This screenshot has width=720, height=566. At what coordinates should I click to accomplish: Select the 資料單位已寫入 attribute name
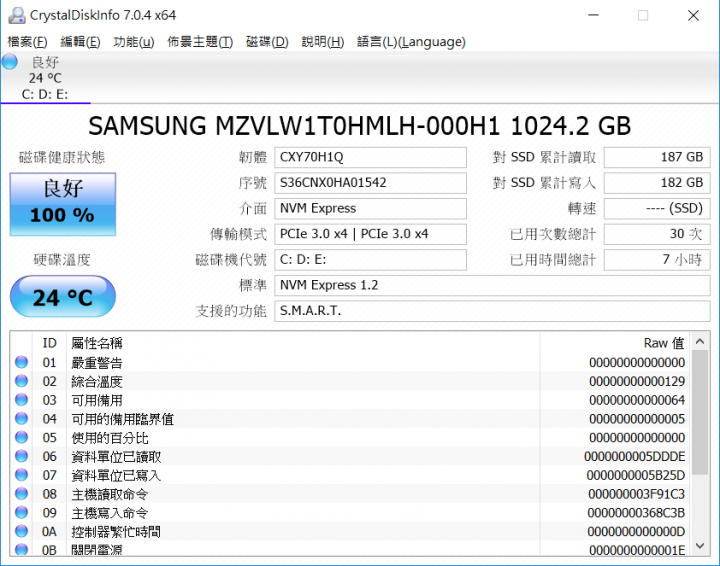point(116,476)
